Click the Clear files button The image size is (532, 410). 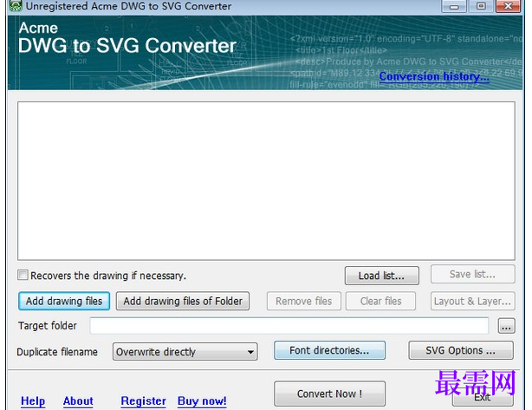[x=380, y=301]
